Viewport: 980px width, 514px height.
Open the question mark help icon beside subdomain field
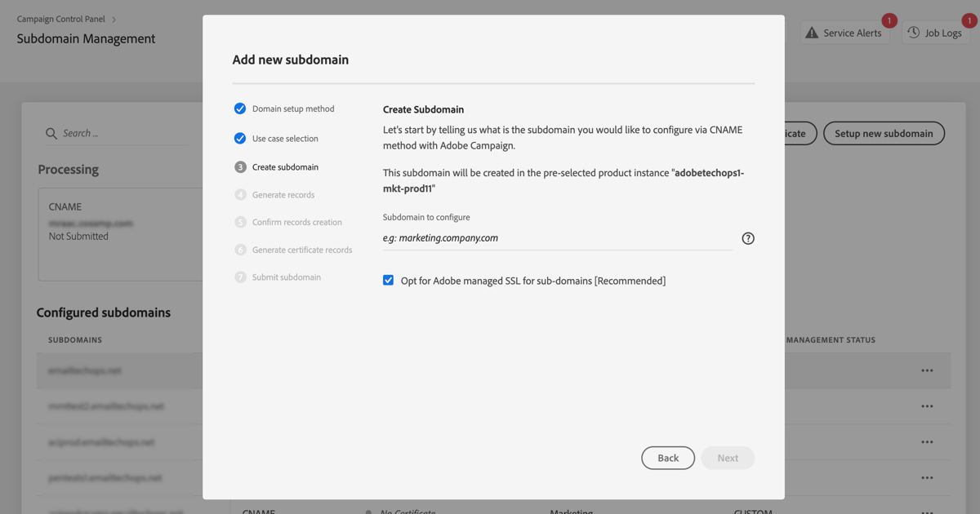point(747,237)
